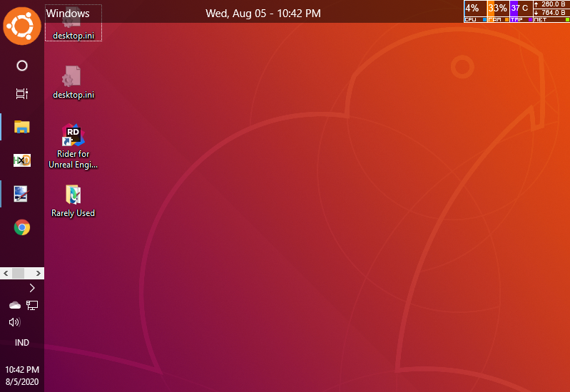Click the NET network speed meter widget

(551, 11)
